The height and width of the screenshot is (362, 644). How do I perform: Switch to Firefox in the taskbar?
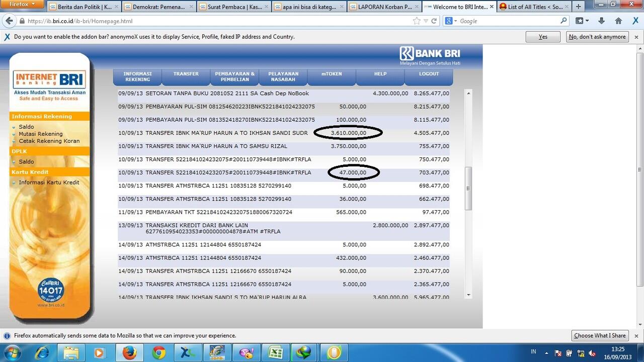click(130, 352)
